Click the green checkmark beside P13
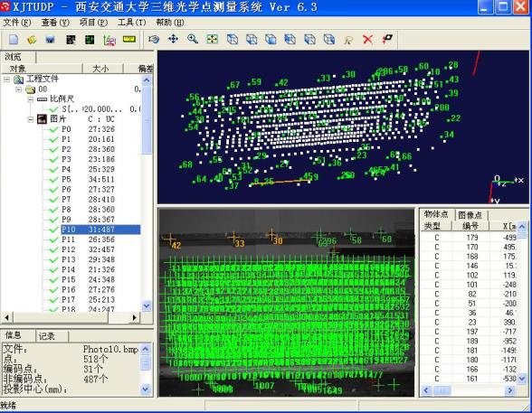This screenshot has height=413, width=532. (x=53, y=260)
